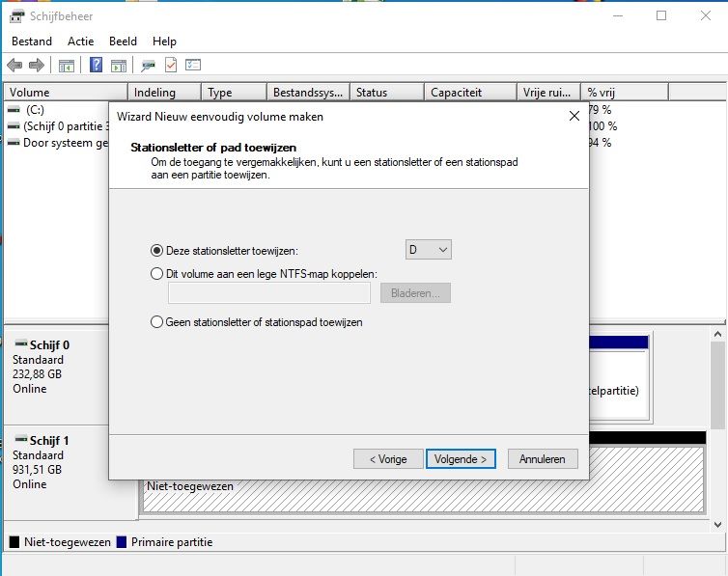Image resolution: width=728 pixels, height=576 pixels.
Task: Open the Beeld menu
Action: click(123, 41)
